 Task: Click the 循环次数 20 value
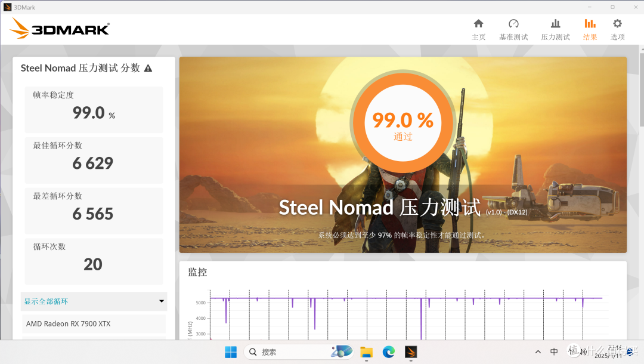point(93,264)
